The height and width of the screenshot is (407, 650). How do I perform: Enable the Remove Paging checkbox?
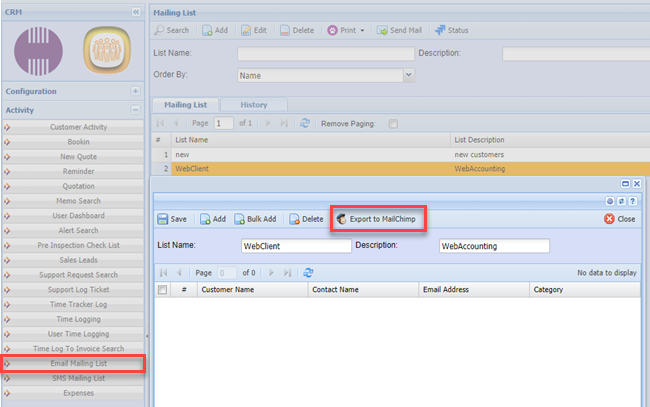pos(393,123)
